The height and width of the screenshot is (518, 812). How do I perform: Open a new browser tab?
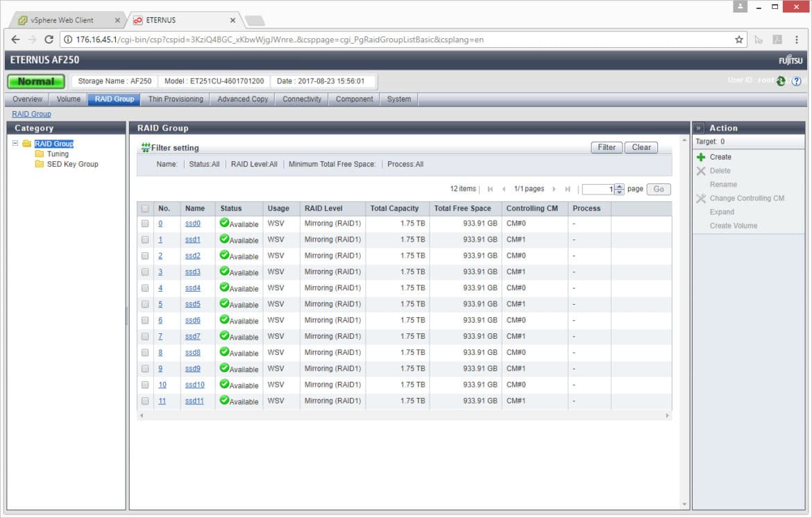coord(255,21)
